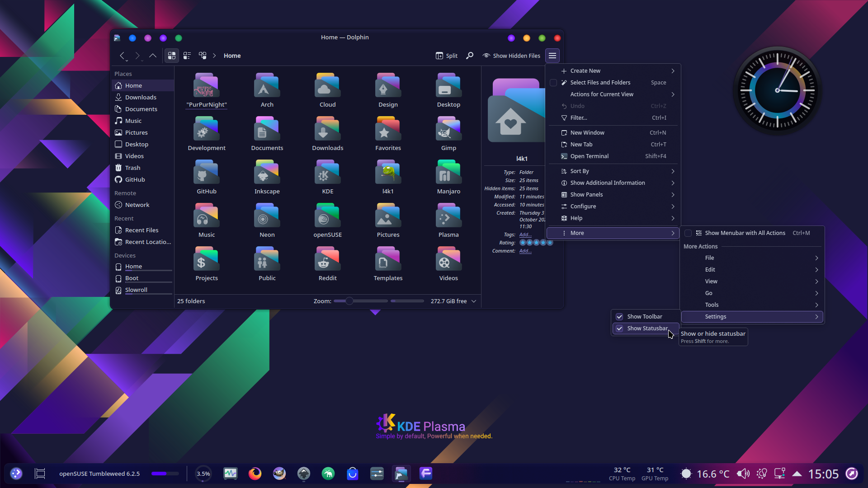868x488 pixels.
Task: Select Open Terminal menu entry
Action: (614, 156)
